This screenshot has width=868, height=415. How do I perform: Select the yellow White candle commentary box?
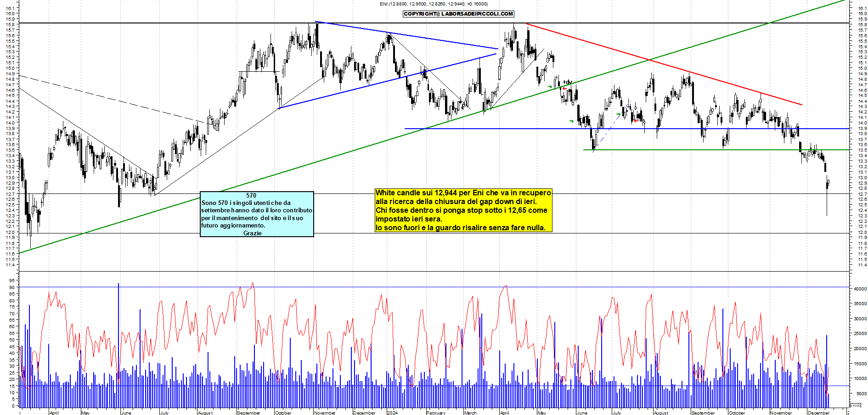[x=463, y=210]
